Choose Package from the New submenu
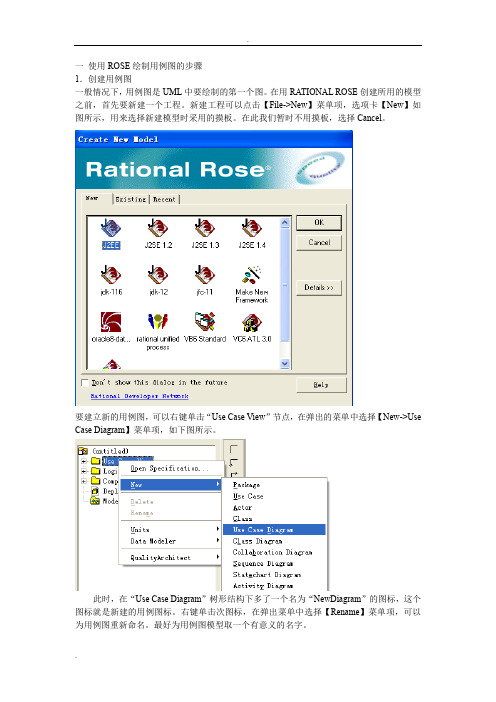 [274, 485]
